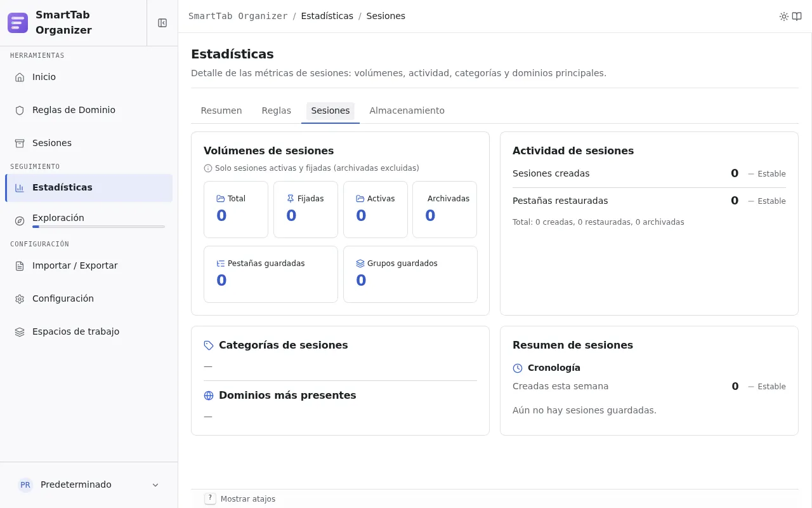Click the archive icon beside Sesiones in sidebar
Screen dimensions: 812x508
point(20,143)
